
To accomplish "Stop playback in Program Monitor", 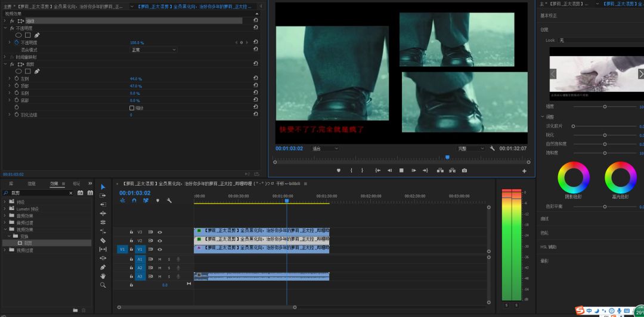I will (x=401, y=171).
